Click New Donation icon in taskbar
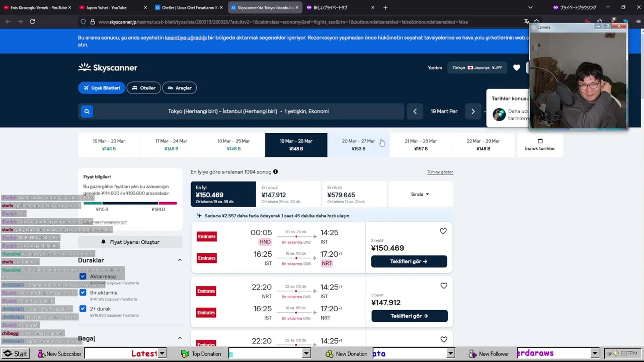Screen dimensions: 644x362 tap(330, 354)
